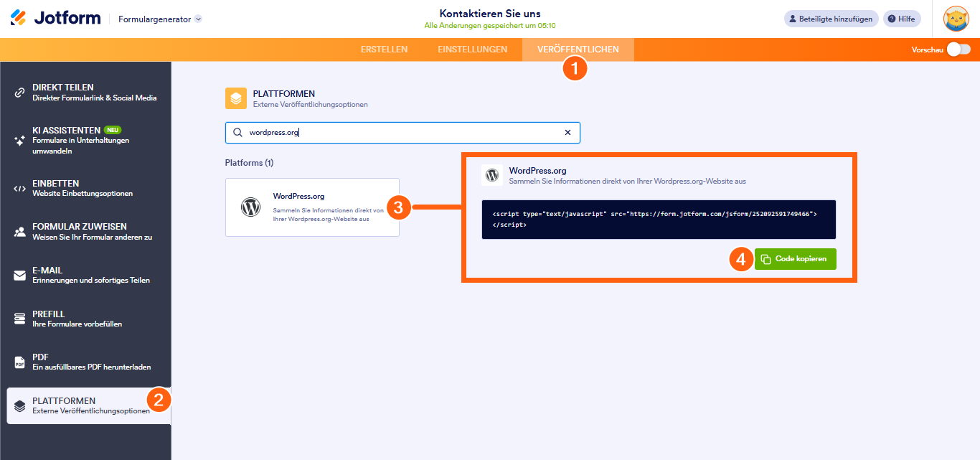Open the Formulargenerator dropdown
This screenshot has width=980, height=460.
pyautogui.click(x=161, y=19)
